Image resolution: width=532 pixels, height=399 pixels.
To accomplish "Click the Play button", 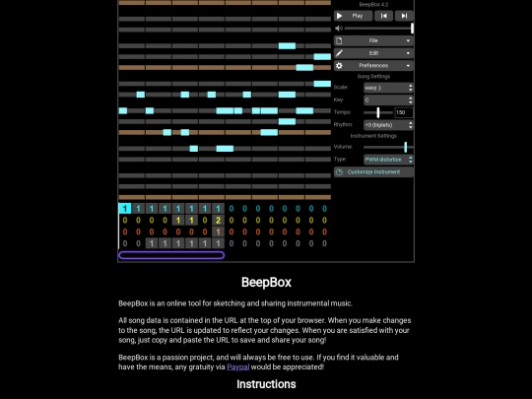I will click(x=353, y=16).
